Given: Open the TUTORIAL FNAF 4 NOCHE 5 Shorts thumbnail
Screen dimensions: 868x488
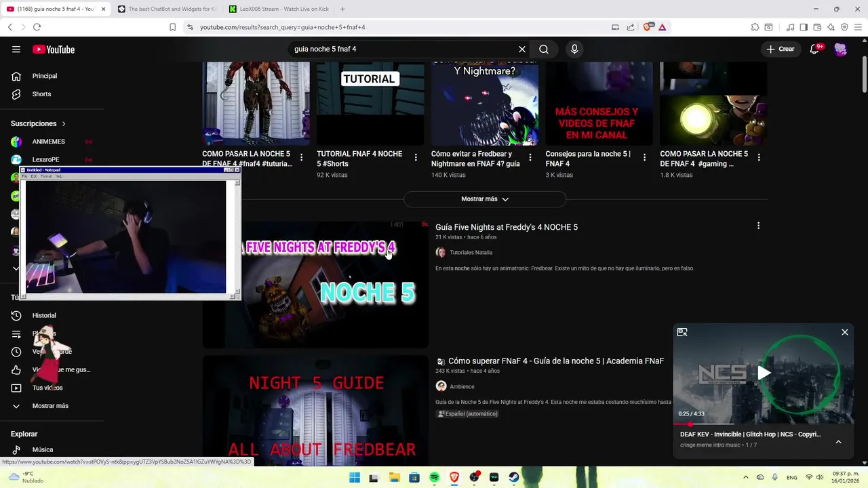Looking at the screenshot, I should click(x=370, y=103).
